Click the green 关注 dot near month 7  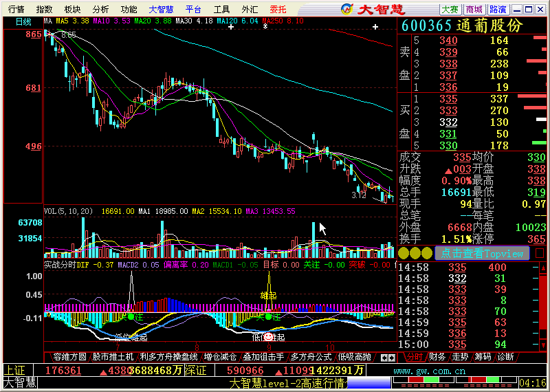[131, 317]
